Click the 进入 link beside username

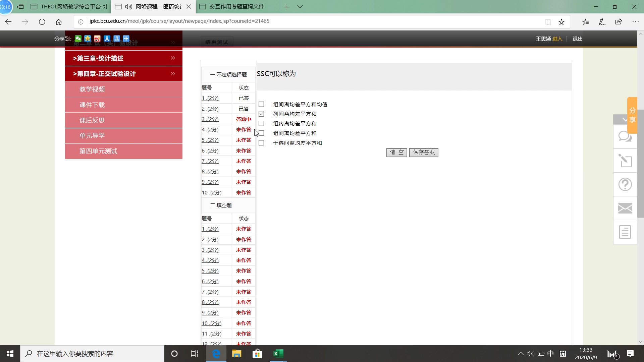557,39
